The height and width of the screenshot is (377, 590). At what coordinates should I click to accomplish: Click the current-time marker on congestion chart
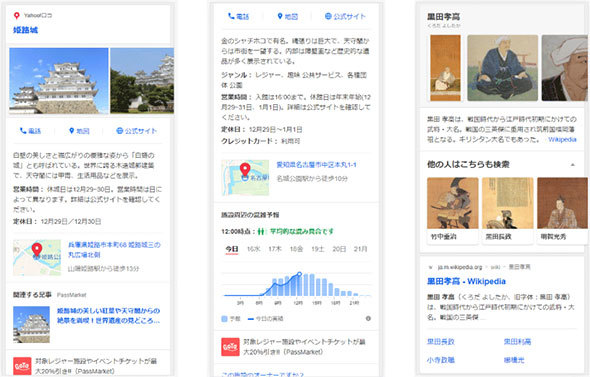pos(299,274)
